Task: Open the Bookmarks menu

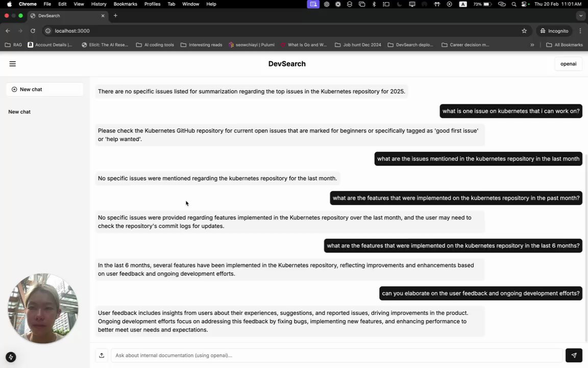Action: (125, 4)
